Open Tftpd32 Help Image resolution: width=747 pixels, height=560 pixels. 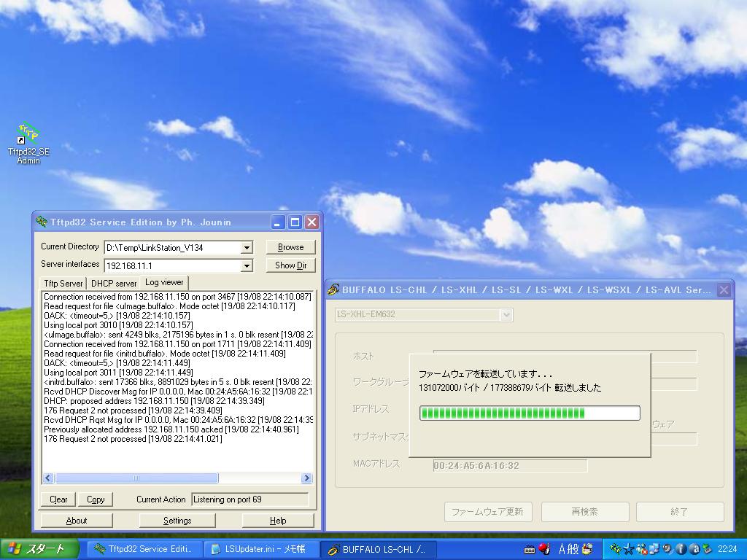tap(278, 521)
